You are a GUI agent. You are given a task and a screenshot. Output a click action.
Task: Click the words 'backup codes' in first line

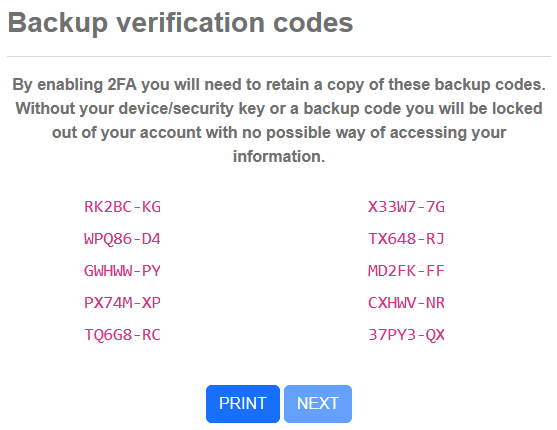[490, 85]
